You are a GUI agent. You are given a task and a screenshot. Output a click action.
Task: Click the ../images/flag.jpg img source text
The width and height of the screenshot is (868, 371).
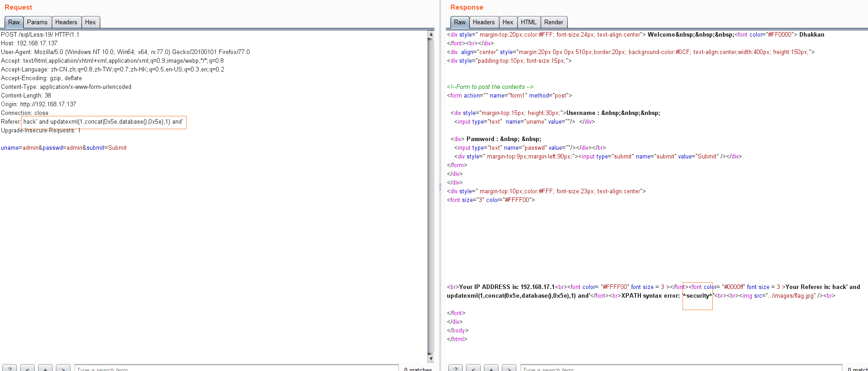tap(792, 295)
